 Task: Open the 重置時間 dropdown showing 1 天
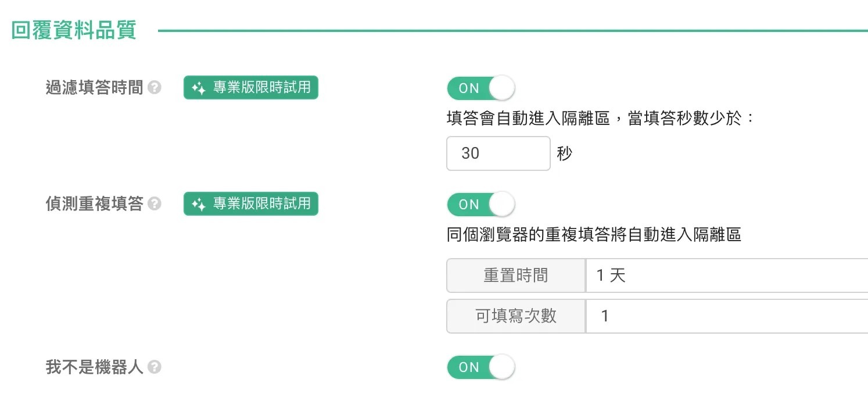(x=727, y=276)
